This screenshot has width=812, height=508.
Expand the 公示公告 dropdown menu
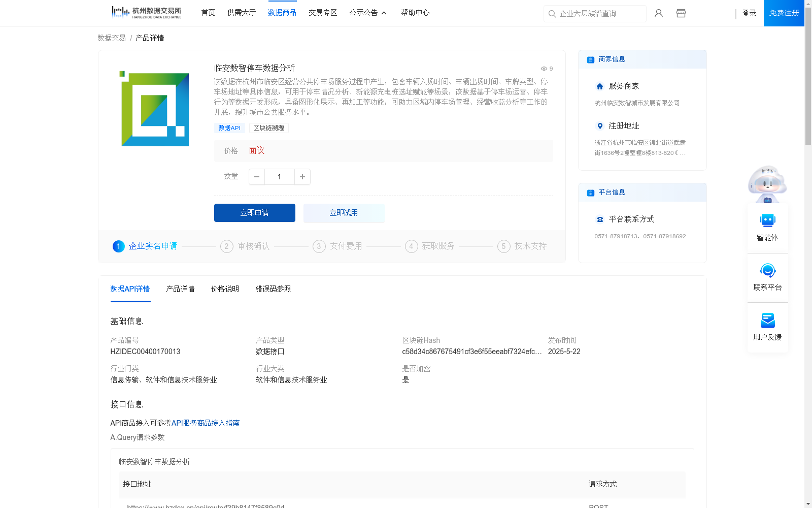pos(368,13)
